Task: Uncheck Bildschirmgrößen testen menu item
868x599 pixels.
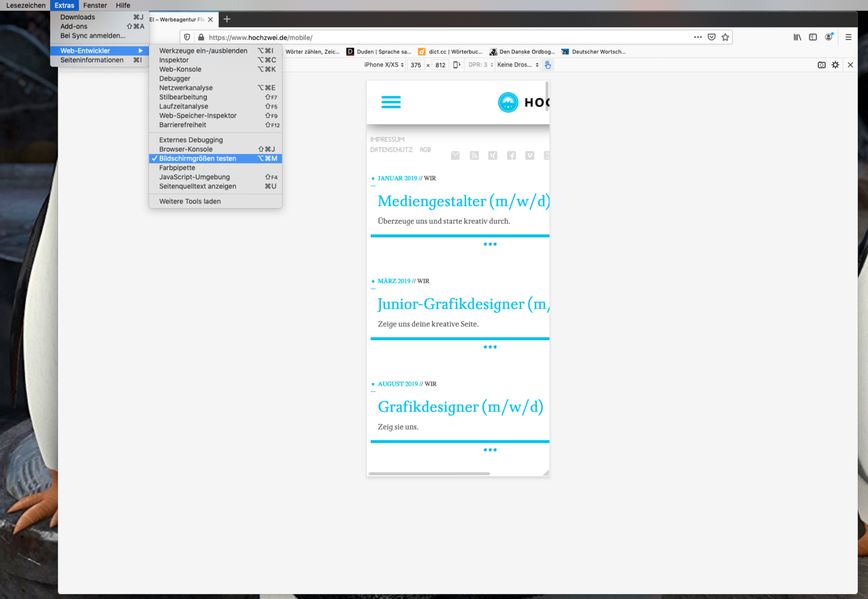Action: coord(198,159)
